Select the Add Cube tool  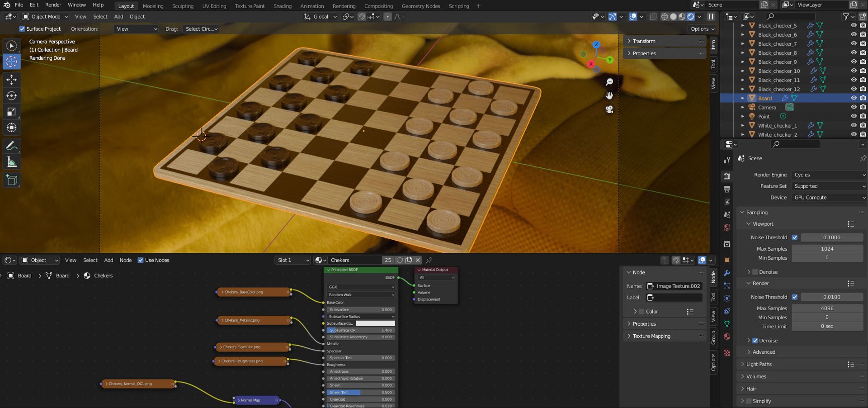(12, 180)
